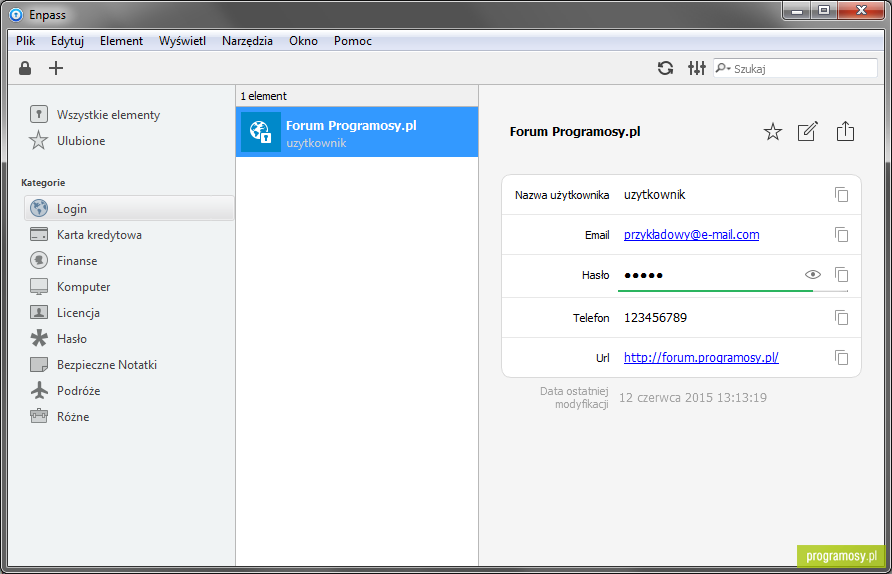This screenshot has width=892, height=574.
Task: Open settings via the sliders icon
Action: pos(697,68)
